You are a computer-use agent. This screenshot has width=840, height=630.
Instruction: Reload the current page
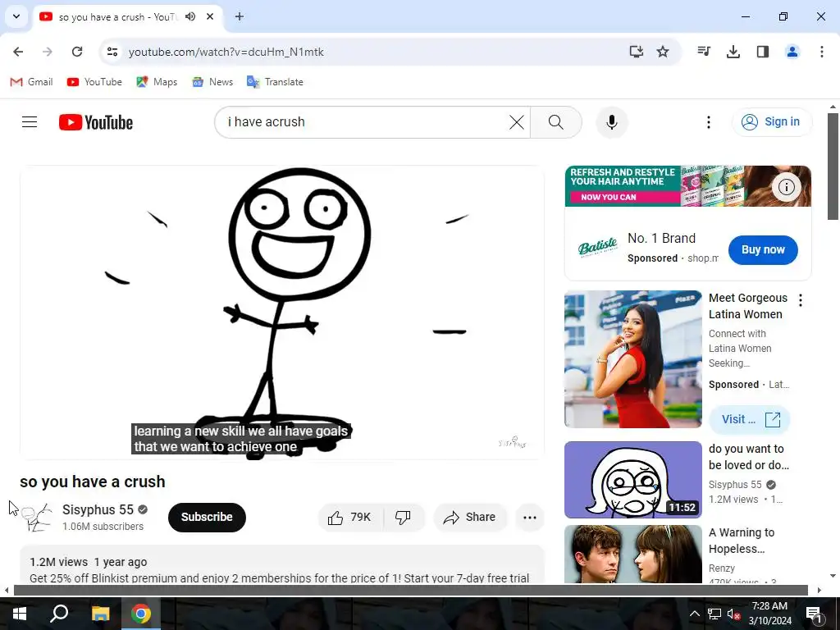coord(77,52)
